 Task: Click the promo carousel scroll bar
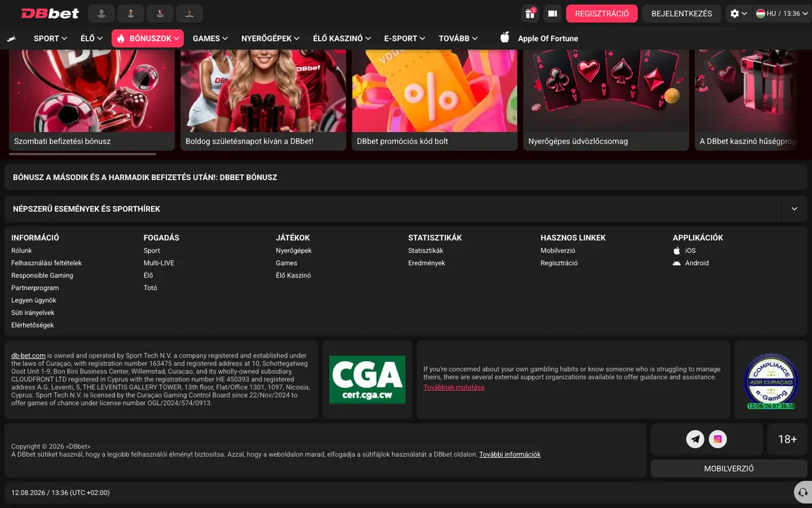coord(82,154)
